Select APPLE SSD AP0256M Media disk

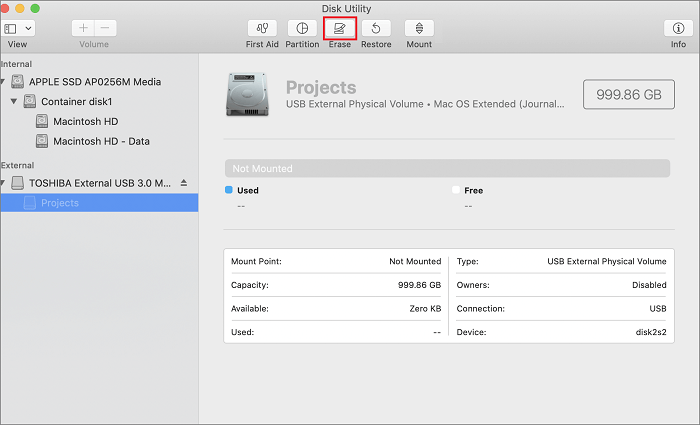[x=94, y=82]
